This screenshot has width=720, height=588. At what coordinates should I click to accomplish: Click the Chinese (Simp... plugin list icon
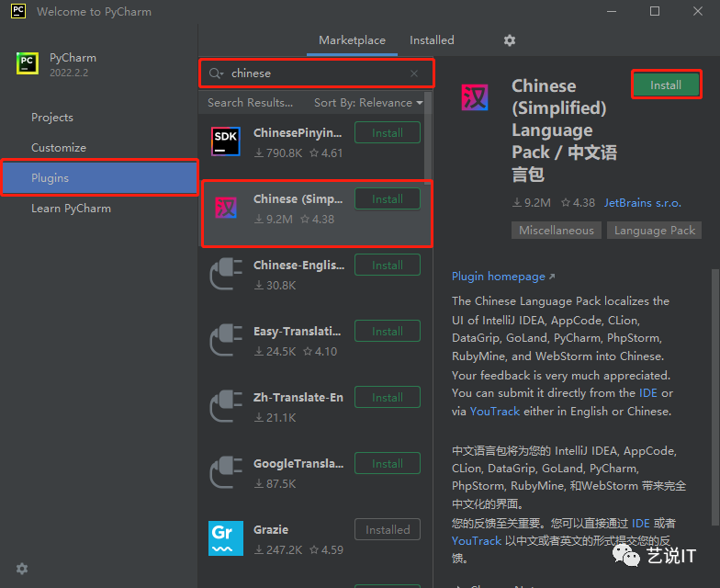coord(226,208)
